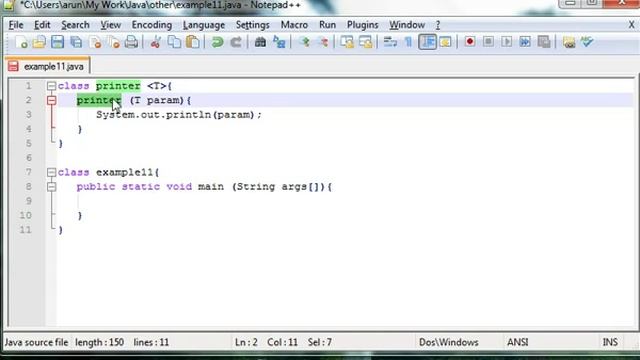Cut selection with scissors icon
Image resolution: width=640 pixels, height=360 pixels.
[156, 42]
